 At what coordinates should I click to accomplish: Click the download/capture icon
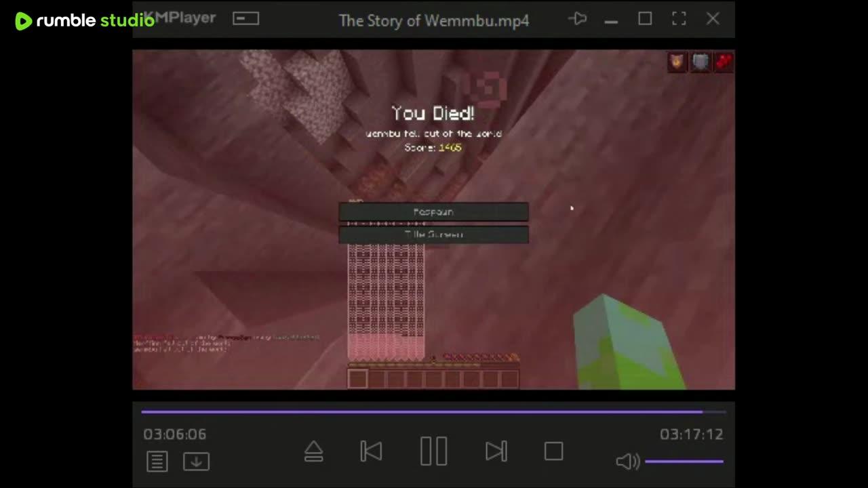pos(196,462)
